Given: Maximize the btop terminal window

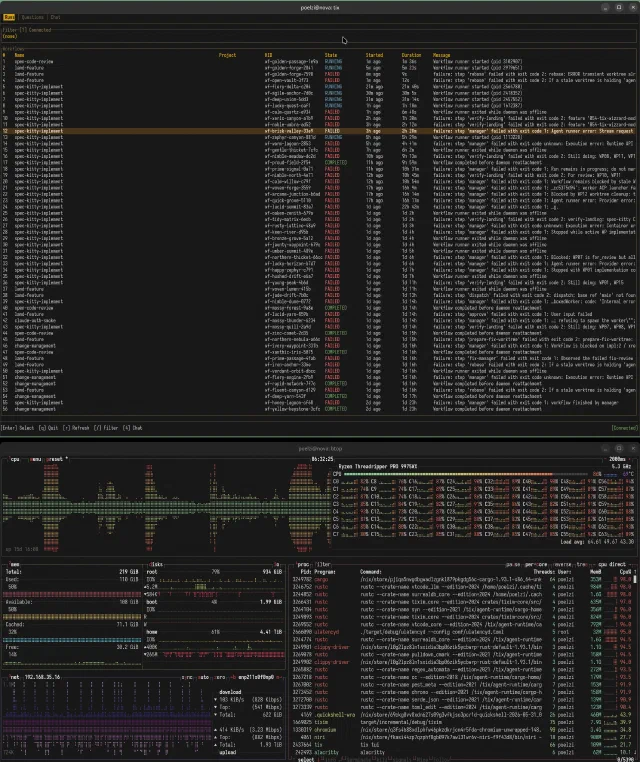Looking at the screenshot, I should (x=619, y=449).
